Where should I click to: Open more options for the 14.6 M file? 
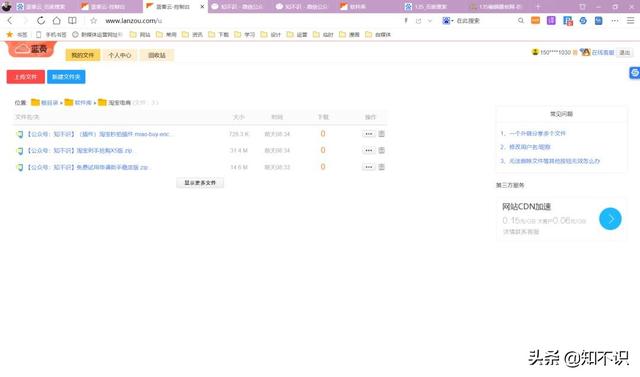(x=369, y=167)
